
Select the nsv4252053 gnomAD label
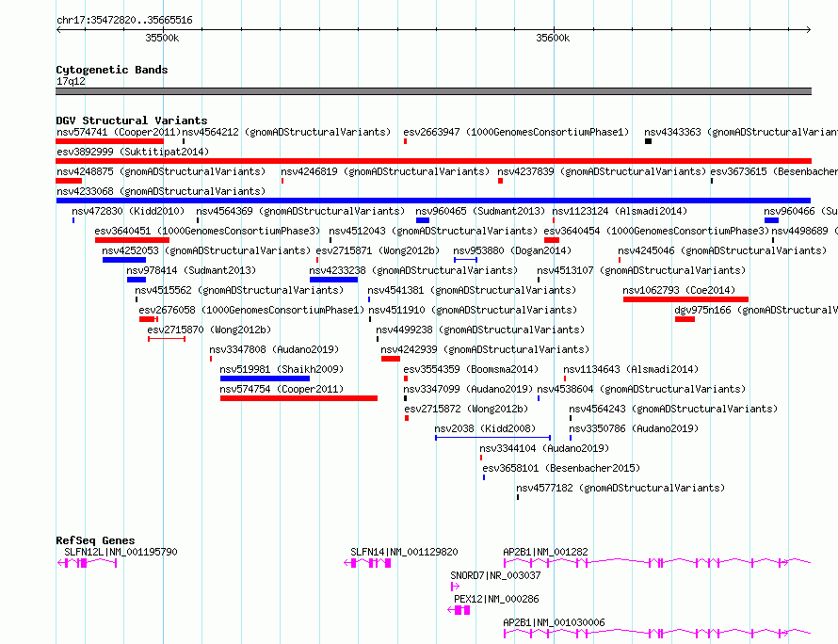206,250
